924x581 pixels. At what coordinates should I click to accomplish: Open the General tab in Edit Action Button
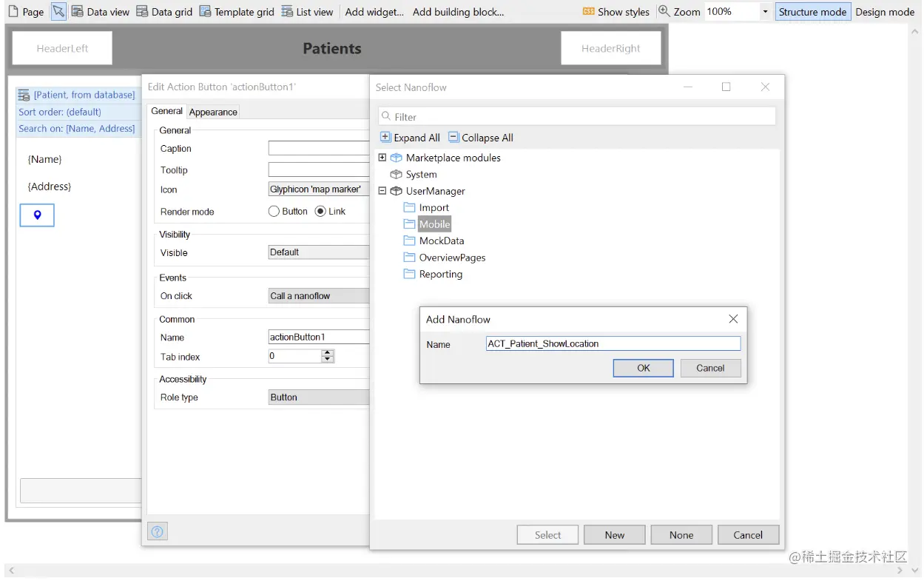tap(166, 111)
